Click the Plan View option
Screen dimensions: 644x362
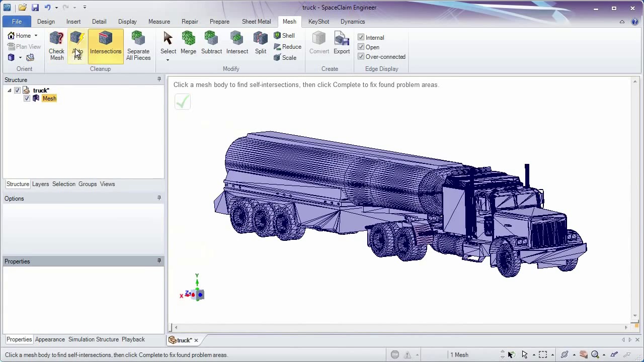[x=24, y=47]
